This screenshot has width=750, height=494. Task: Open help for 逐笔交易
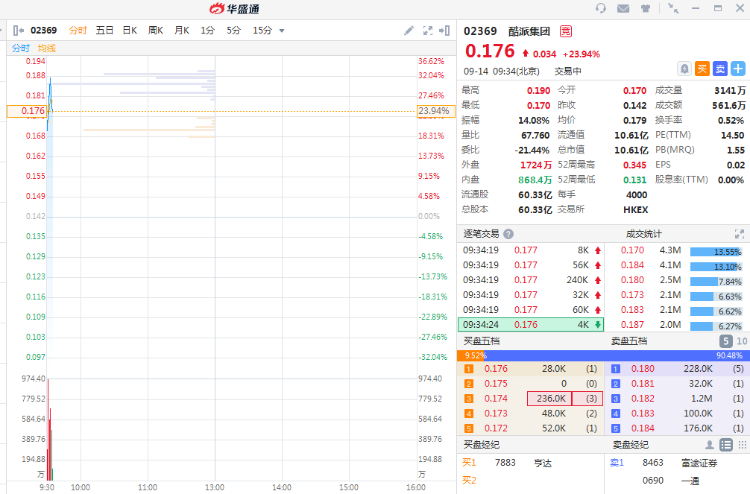(x=508, y=234)
